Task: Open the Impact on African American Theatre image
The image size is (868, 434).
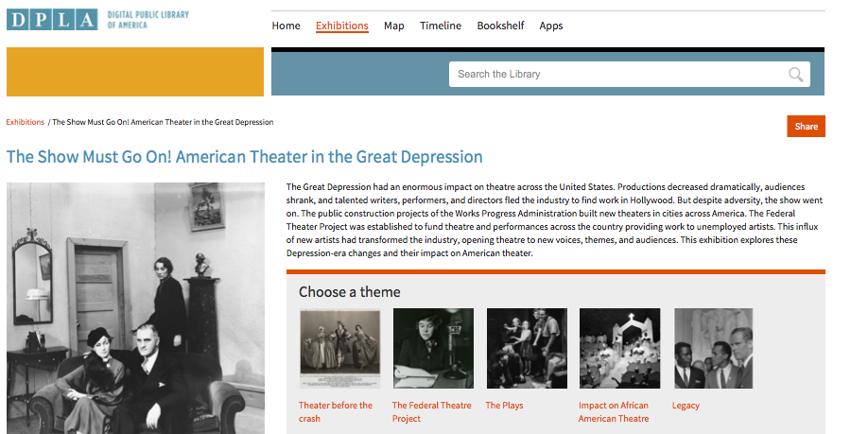Action: 619,348
